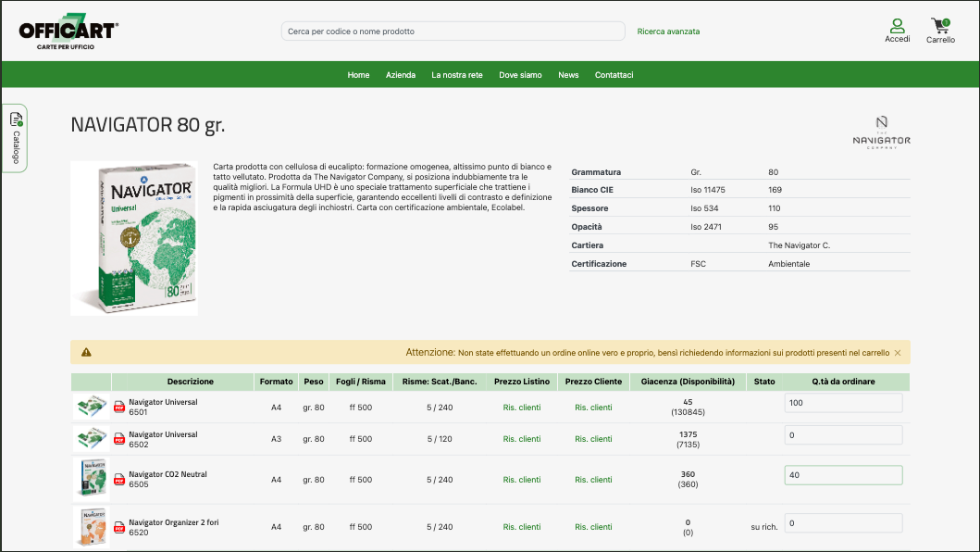The height and width of the screenshot is (552, 980).
Task: Click the Accedi account icon
Action: pos(897,28)
